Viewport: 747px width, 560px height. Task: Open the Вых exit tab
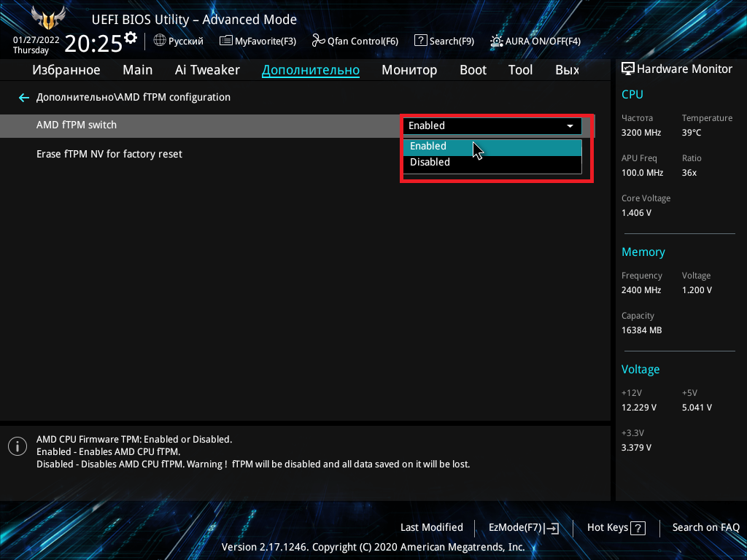(x=567, y=70)
